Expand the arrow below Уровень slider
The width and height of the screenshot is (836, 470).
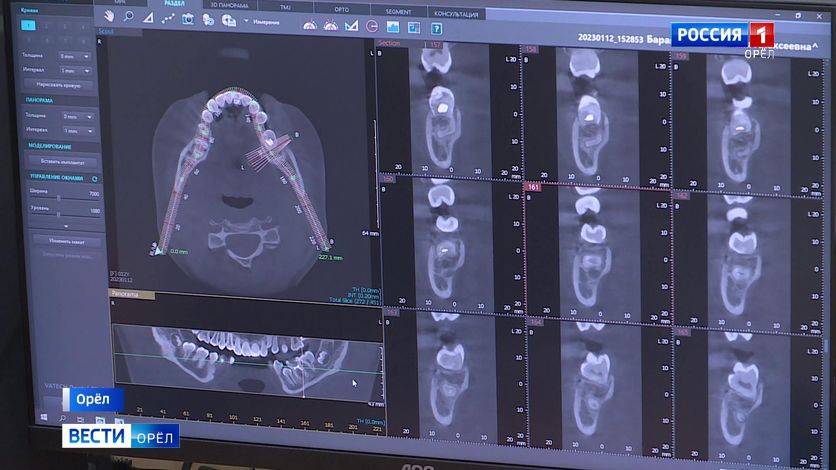pyautogui.click(x=66, y=226)
